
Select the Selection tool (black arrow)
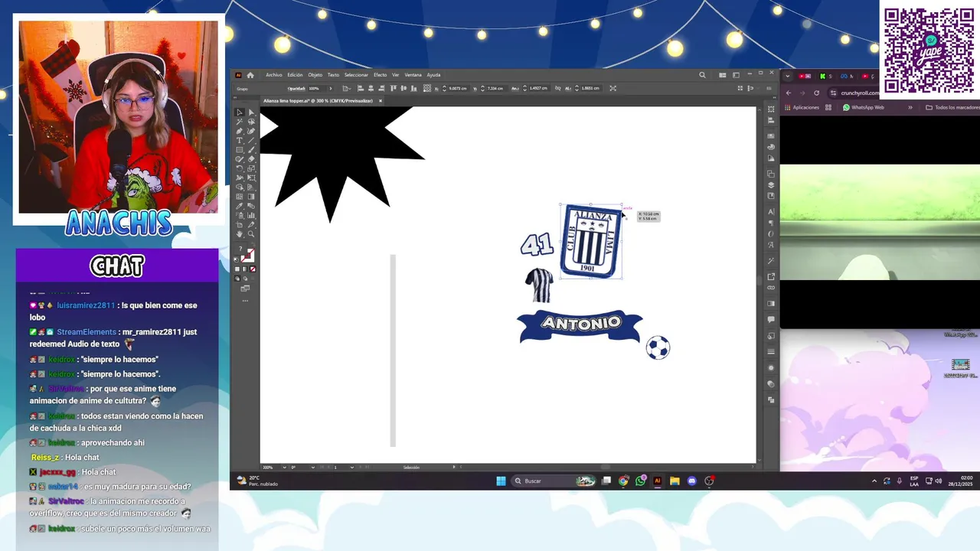click(240, 112)
